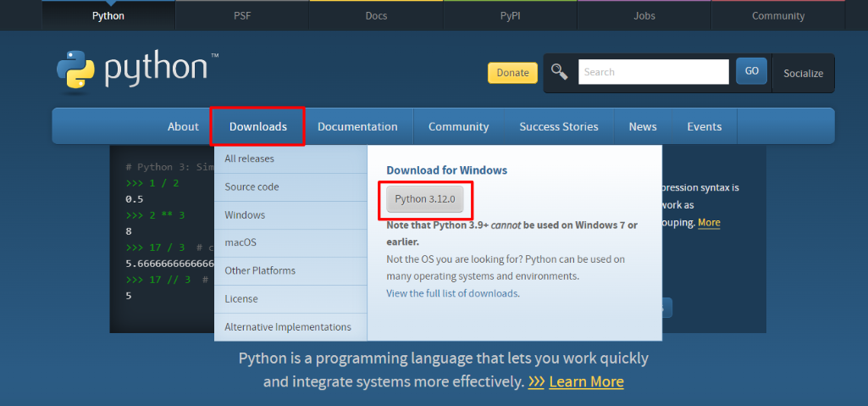Open Alternative Implementations submenu entry
The image size is (868, 406).
click(290, 327)
